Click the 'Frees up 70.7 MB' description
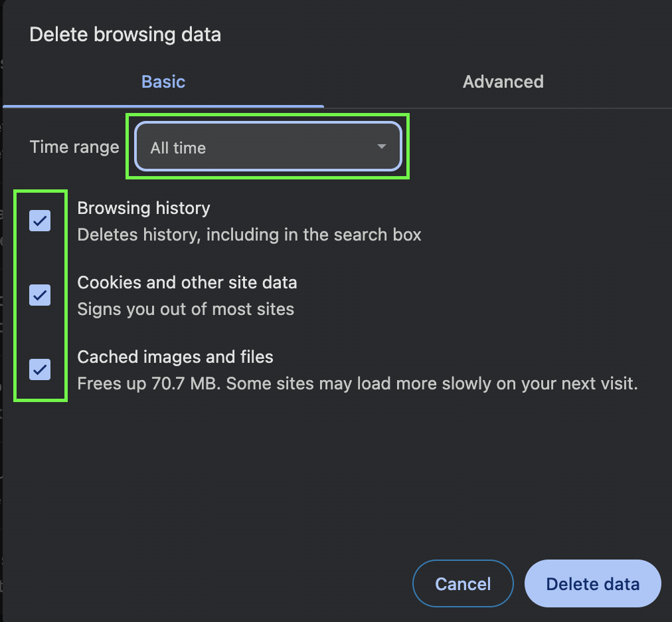Viewport: 672px width, 622px height. (150, 383)
